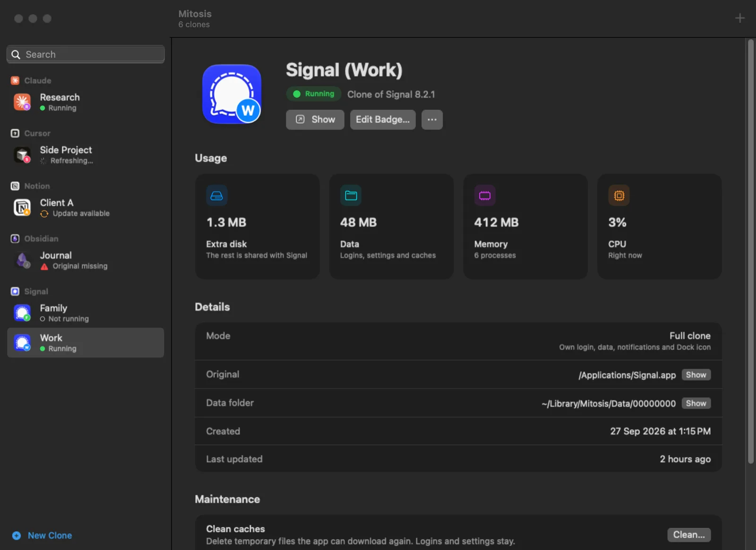
Task: Click the "Update available" status text
Action: point(81,213)
